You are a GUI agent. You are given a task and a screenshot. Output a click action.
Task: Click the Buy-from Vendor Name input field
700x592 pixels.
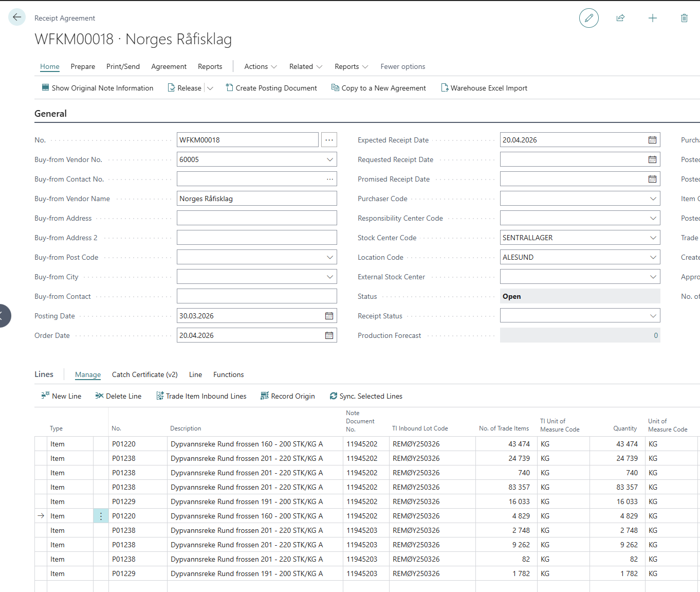256,199
